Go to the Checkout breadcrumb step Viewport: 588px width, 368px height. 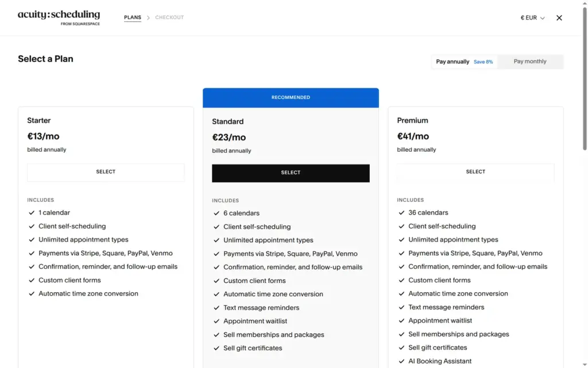click(x=169, y=17)
